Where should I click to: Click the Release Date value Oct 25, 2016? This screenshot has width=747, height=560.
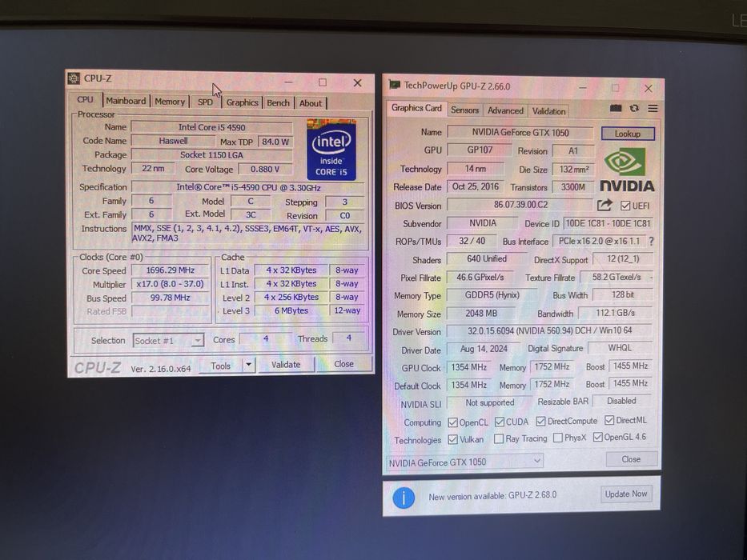(x=476, y=186)
